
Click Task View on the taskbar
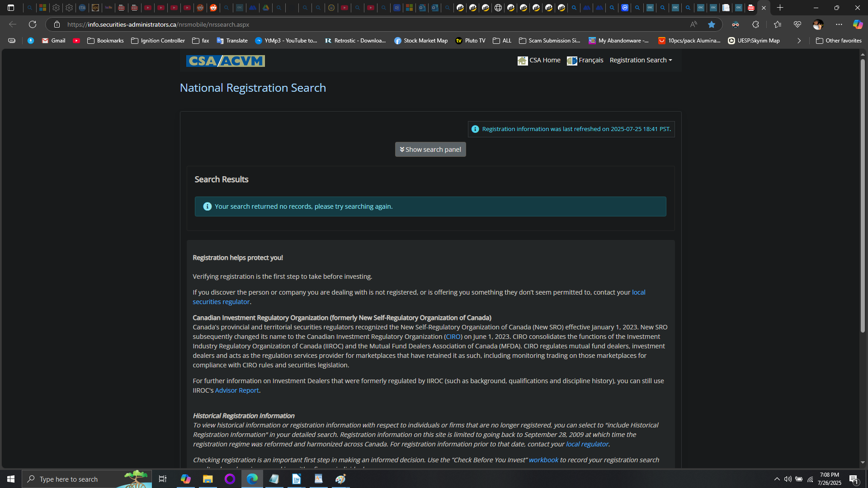coord(163,479)
